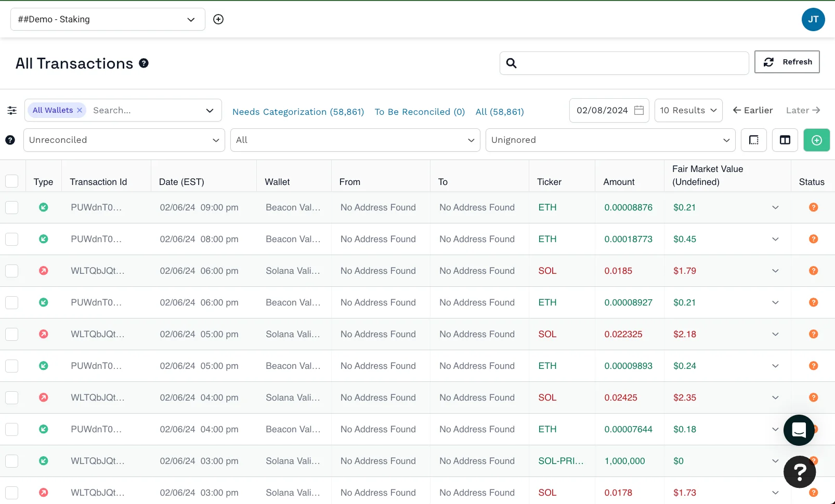Click the help icon beside All Transactions
The image size is (835, 504).
point(144,63)
